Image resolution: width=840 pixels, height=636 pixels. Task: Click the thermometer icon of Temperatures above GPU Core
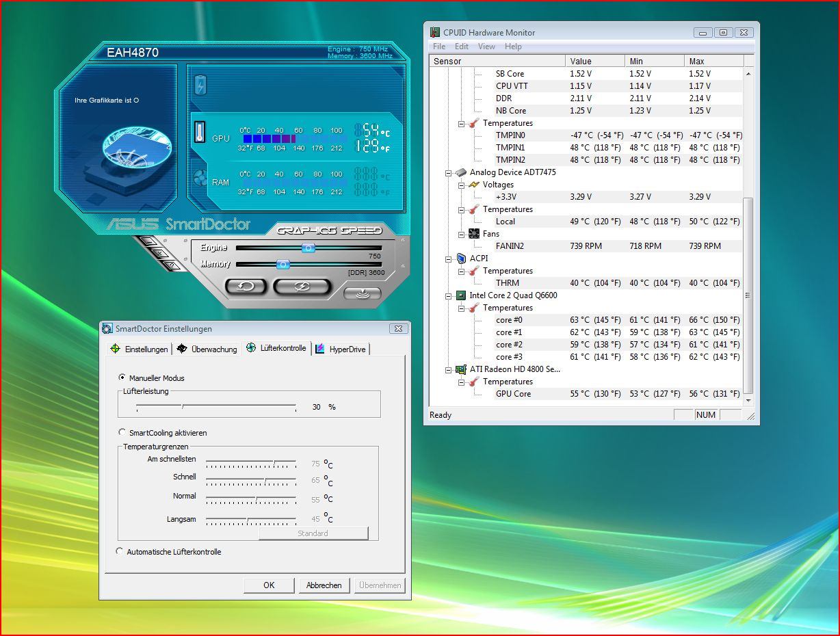click(474, 382)
